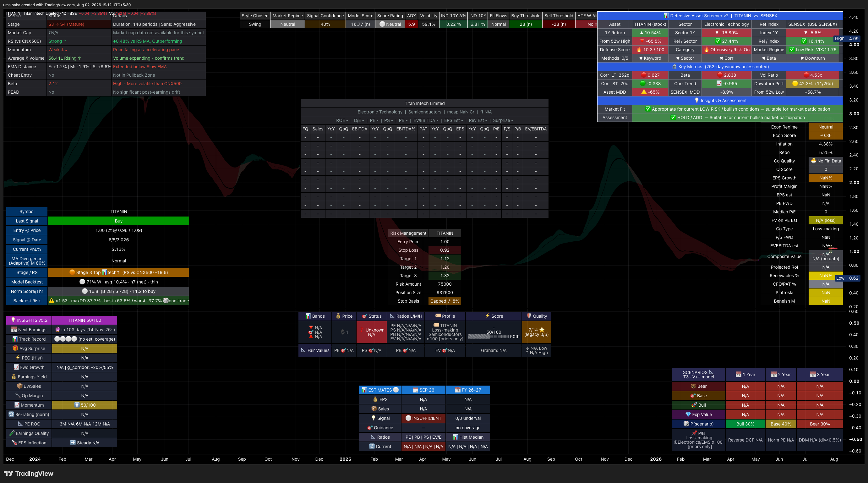Screen dimensions: 868x483
Task: Click the 'Bull 30%' scenario probability cell
Action: click(745, 424)
